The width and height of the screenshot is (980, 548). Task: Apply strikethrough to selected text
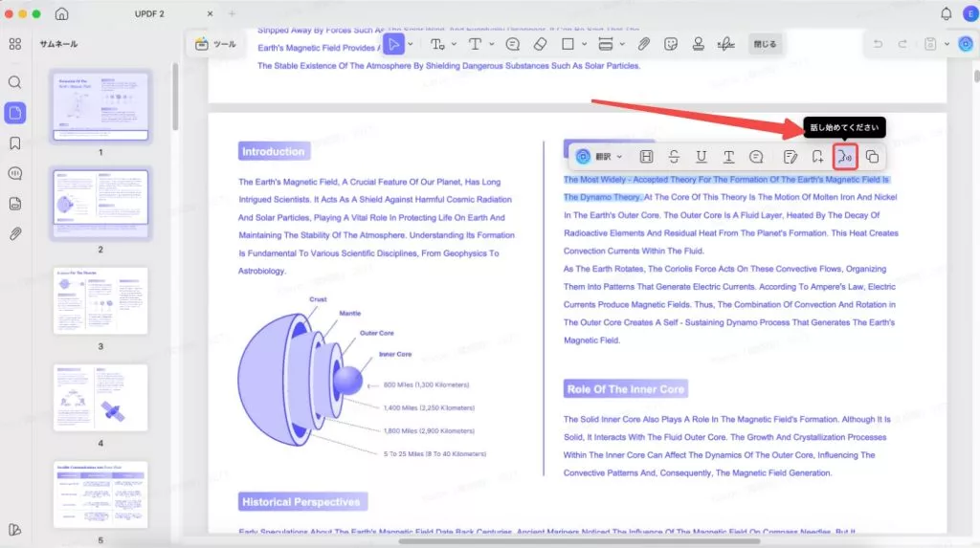[x=674, y=157]
